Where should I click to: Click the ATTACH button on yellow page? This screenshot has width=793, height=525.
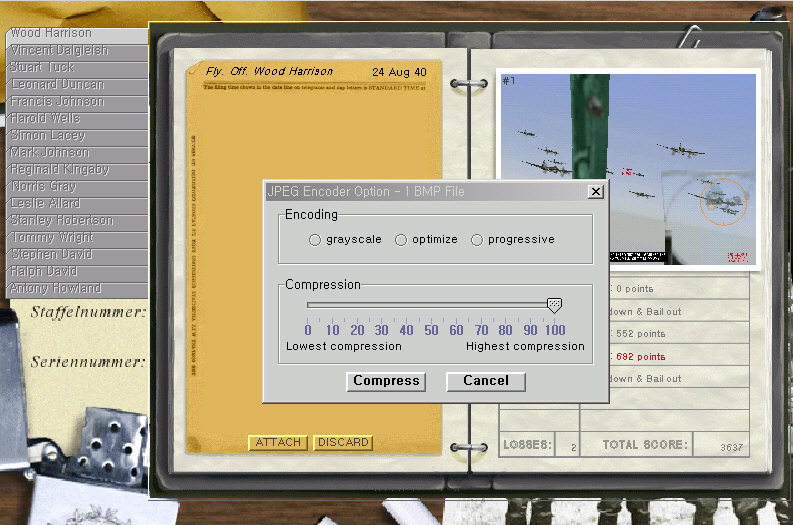(278, 443)
